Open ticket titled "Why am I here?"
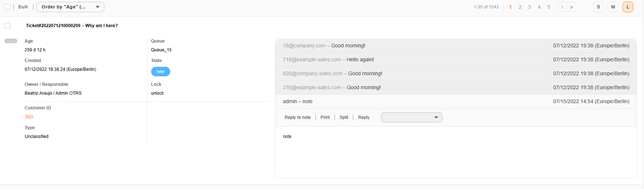 click(x=72, y=26)
